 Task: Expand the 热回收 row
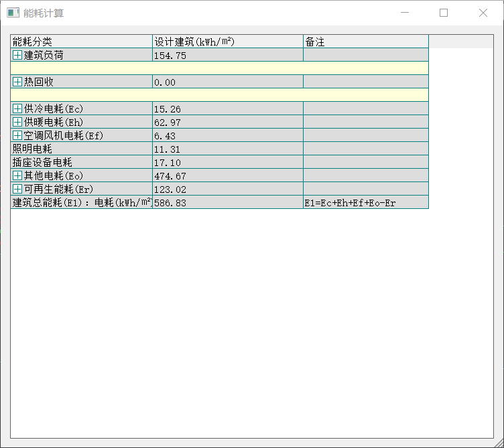click(x=17, y=82)
